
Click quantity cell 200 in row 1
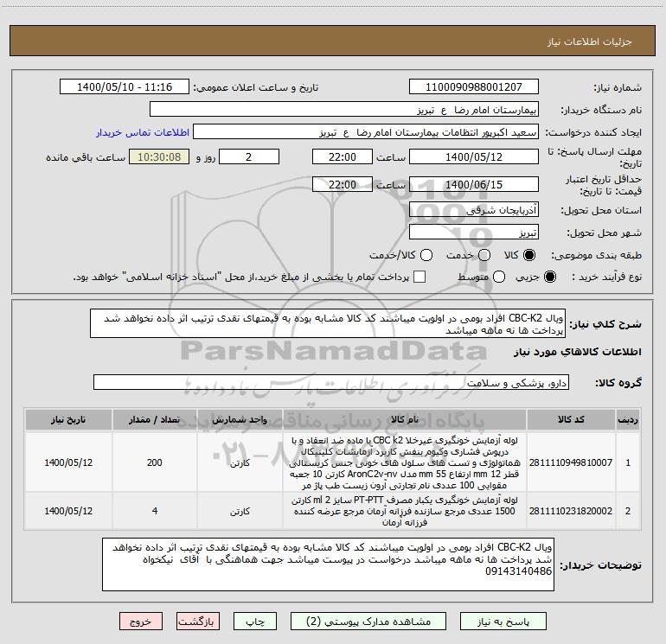[155, 462]
